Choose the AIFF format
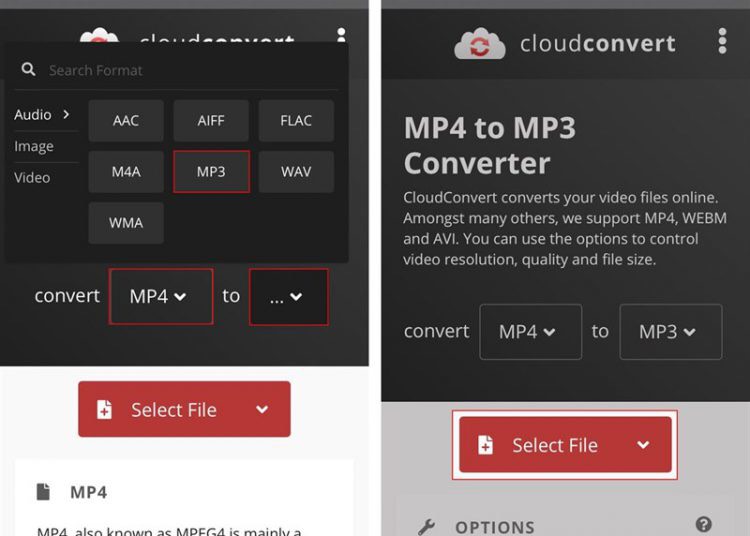This screenshot has width=750, height=536. [x=211, y=120]
